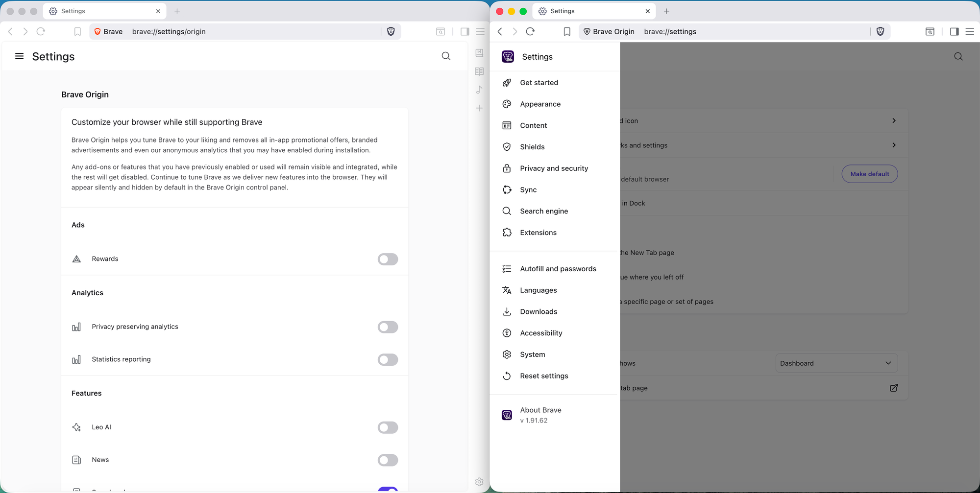
Task: Close the Settings tab in the settings/origin window
Action: coord(158,11)
